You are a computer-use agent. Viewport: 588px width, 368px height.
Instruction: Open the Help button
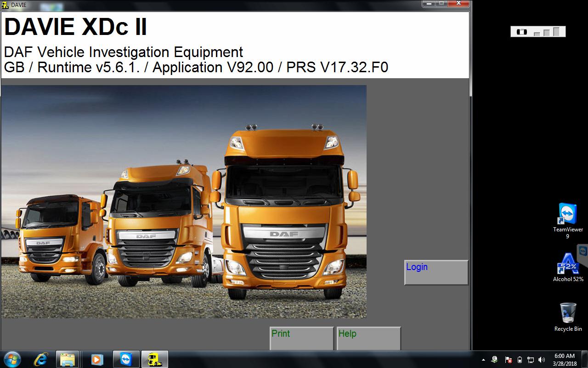click(x=368, y=339)
